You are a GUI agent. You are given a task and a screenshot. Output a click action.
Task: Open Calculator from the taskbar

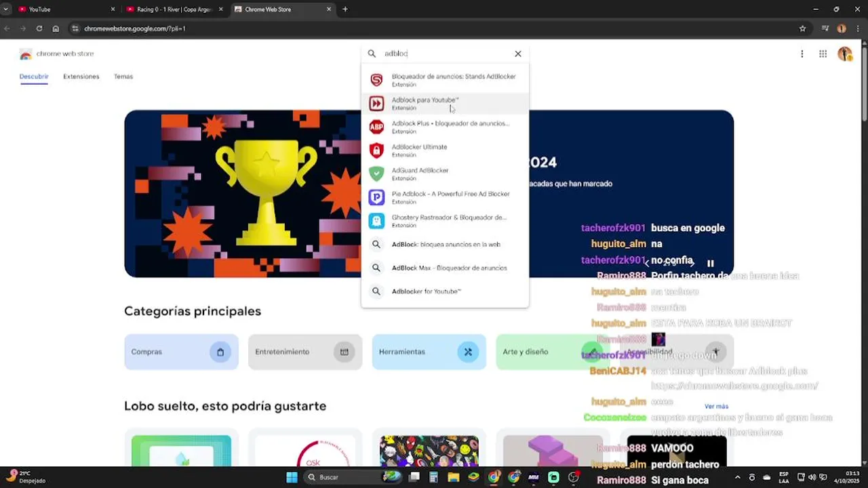click(434, 477)
